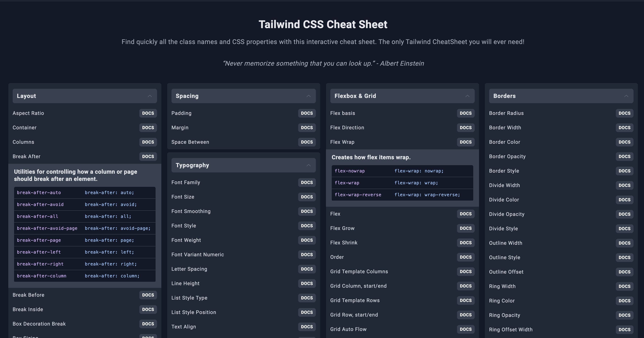Collapse the Typography section chevron

[308, 165]
